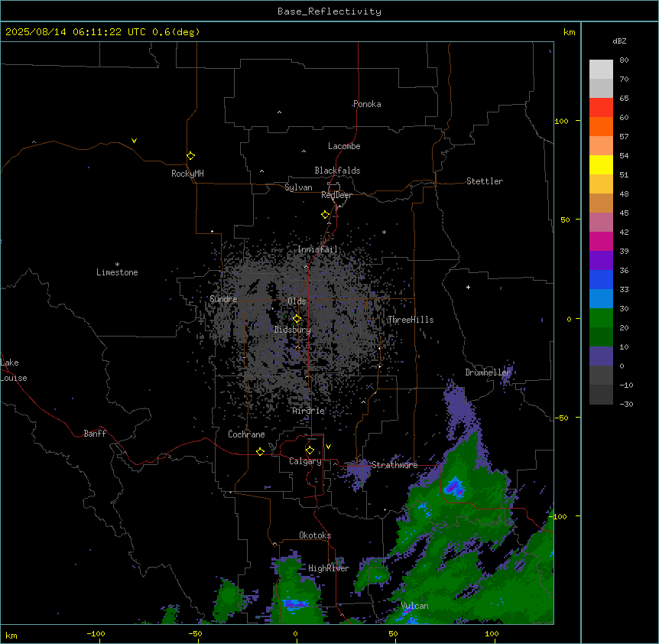Click the Didsbury city label
Viewport: 659px width, 644px height.
[293, 330]
